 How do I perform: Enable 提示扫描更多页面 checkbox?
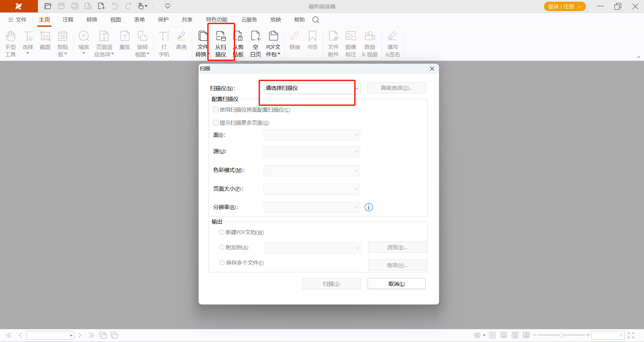(x=216, y=123)
